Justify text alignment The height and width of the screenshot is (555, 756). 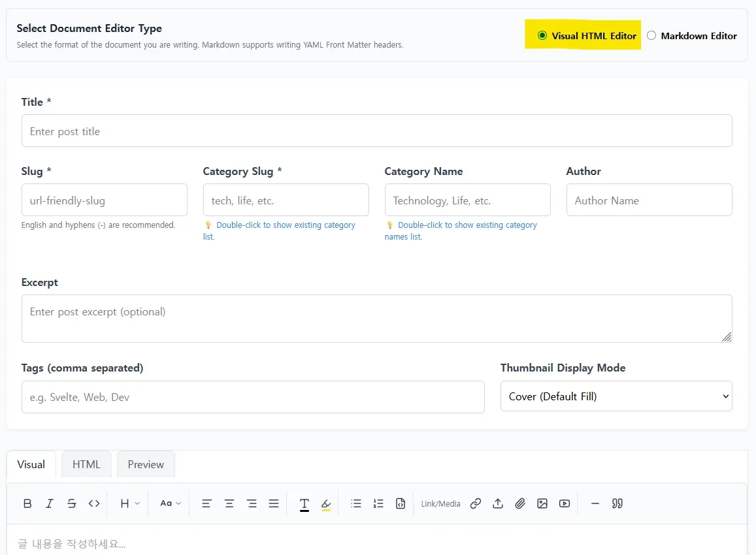tap(274, 503)
